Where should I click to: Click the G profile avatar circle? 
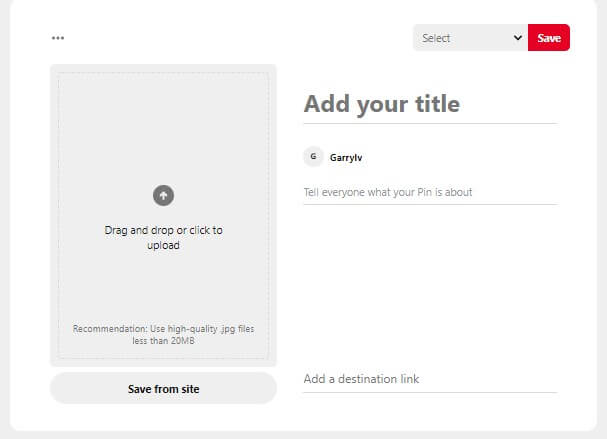click(x=313, y=156)
